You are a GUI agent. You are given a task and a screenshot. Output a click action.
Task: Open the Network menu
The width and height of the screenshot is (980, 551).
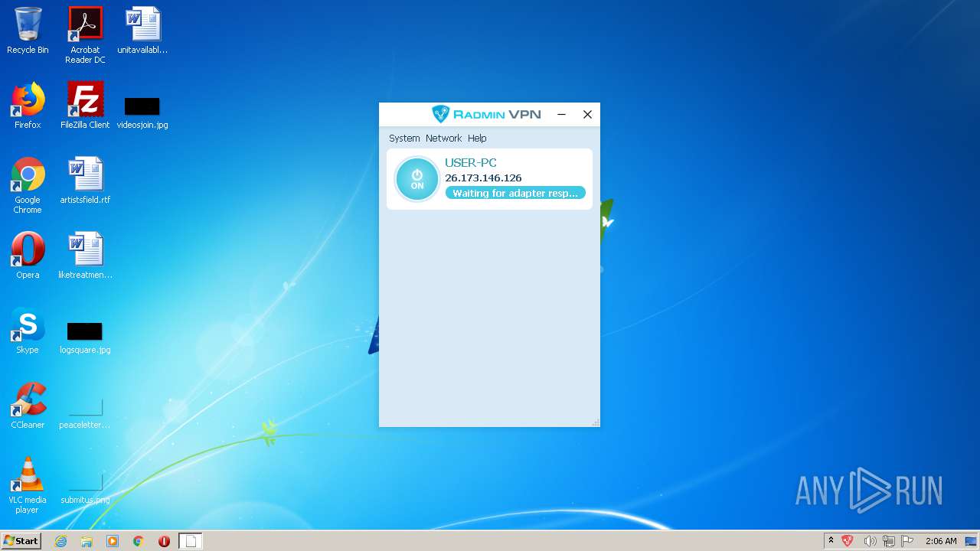point(444,139)
